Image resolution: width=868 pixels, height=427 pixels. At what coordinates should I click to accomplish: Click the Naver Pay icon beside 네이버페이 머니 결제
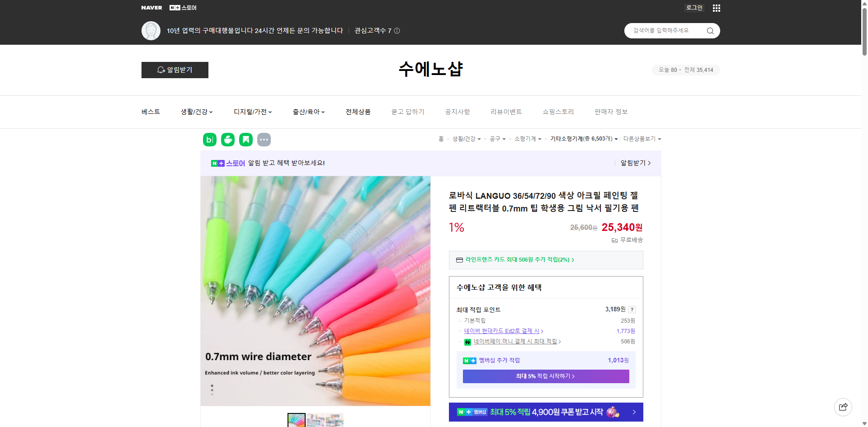467,342
